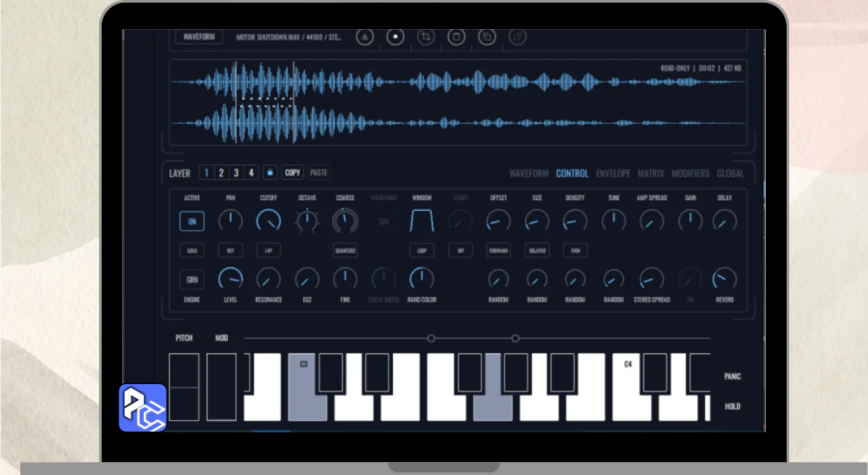Open the Forward direction selector under Offset
The image size is (868, 475).
click(498, 251)
